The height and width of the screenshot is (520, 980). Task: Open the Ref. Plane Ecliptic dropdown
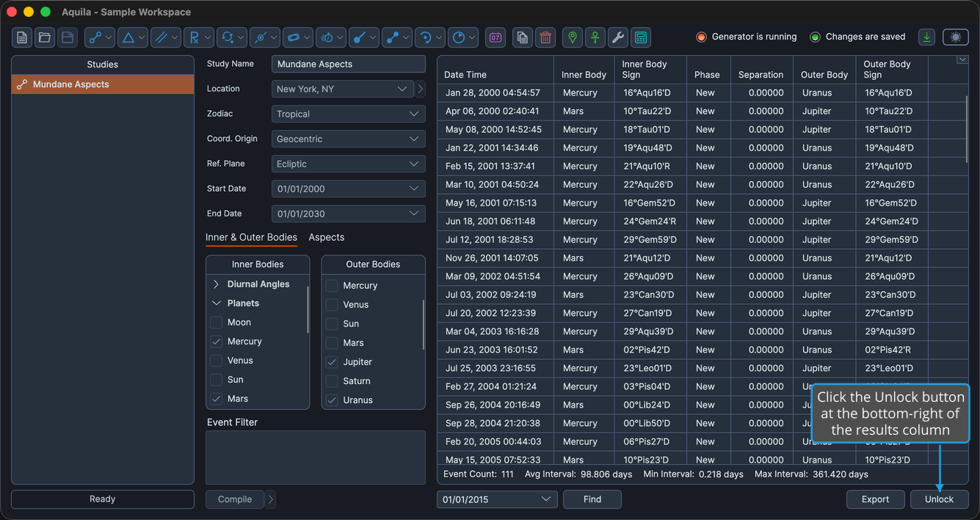(348, 164)
